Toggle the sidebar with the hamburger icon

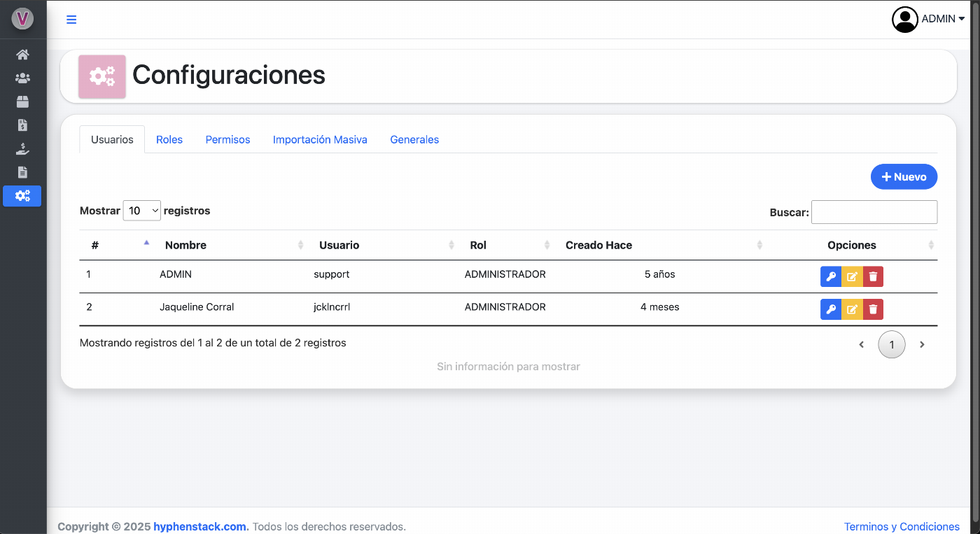pyautogui.click(x=71, y=19)
